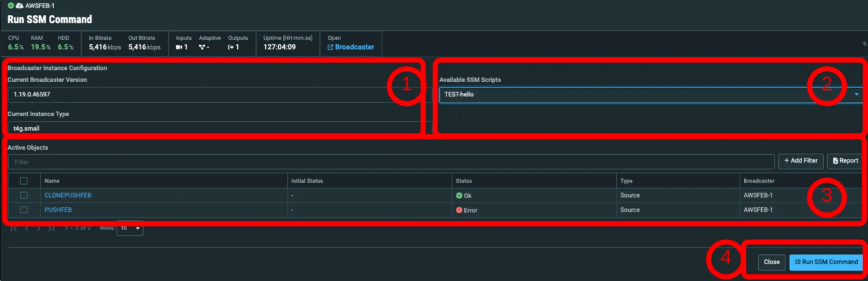Click the Report button

click(x=845, y=161)
